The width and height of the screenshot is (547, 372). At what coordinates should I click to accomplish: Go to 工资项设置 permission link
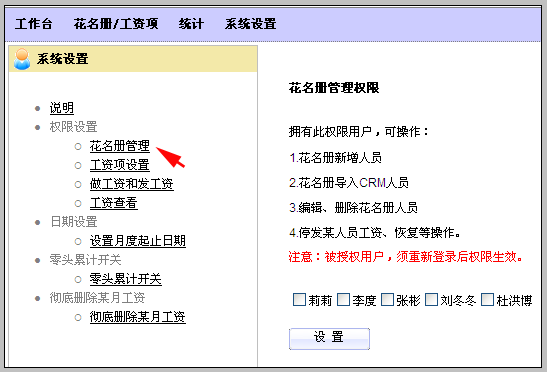(x=120, y=165)
